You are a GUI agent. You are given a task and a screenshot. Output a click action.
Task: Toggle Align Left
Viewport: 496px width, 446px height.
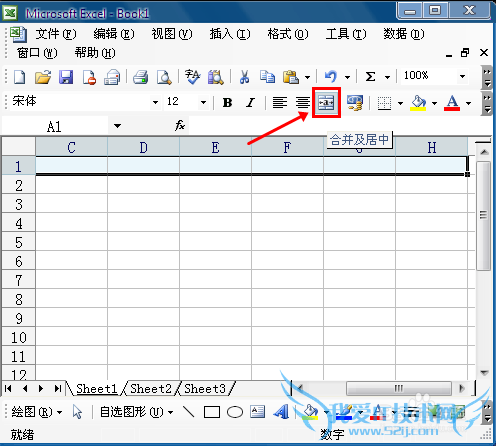(x=280, y=103)
